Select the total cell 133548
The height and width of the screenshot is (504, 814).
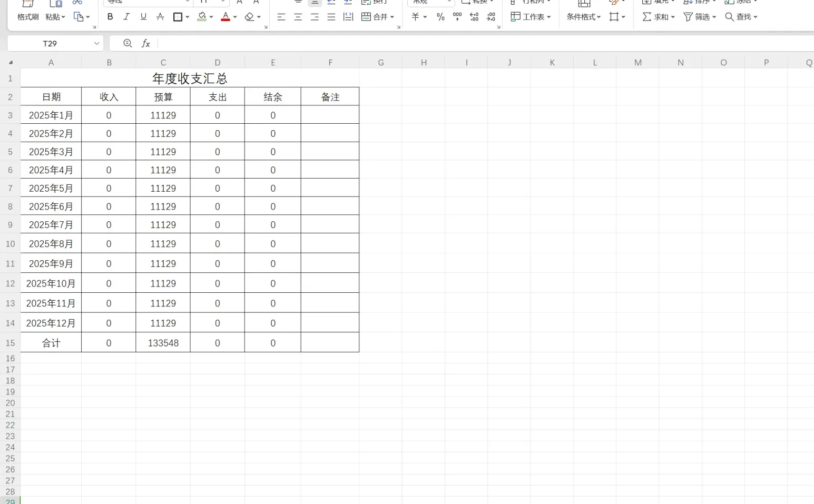click(x=163, y=343)
